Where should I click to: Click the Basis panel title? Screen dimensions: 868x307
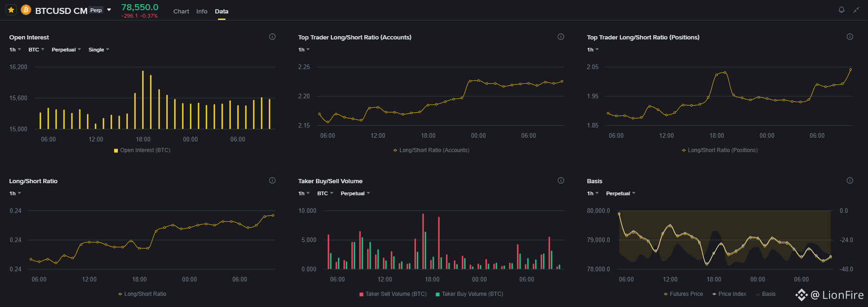click(x=594, y=181)
